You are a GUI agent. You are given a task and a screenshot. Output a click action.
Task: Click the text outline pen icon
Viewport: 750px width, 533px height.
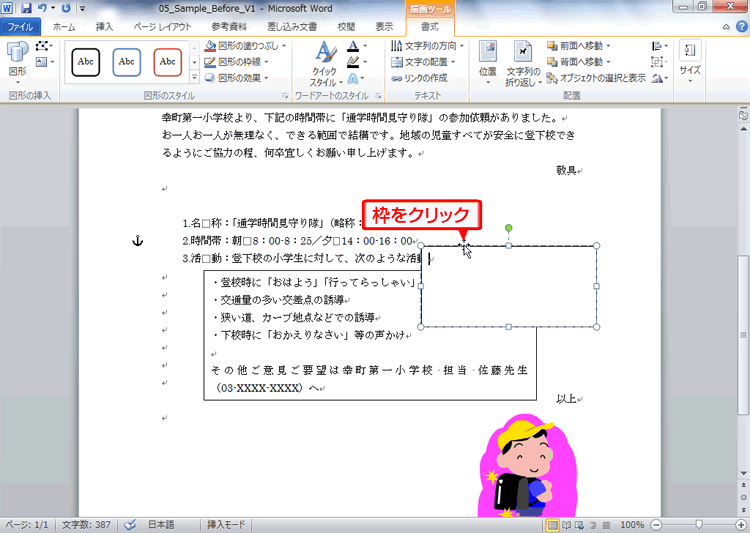(353, 62)
